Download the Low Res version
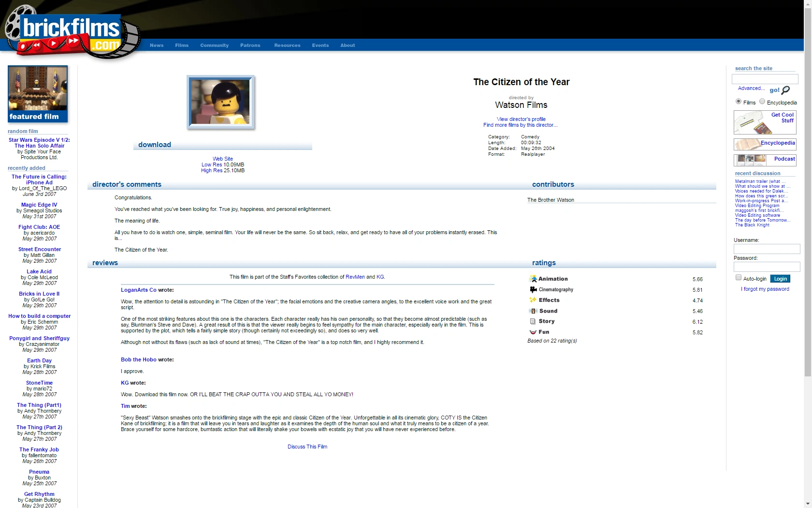This screenshot has height=508, width=812. [212, 164]
